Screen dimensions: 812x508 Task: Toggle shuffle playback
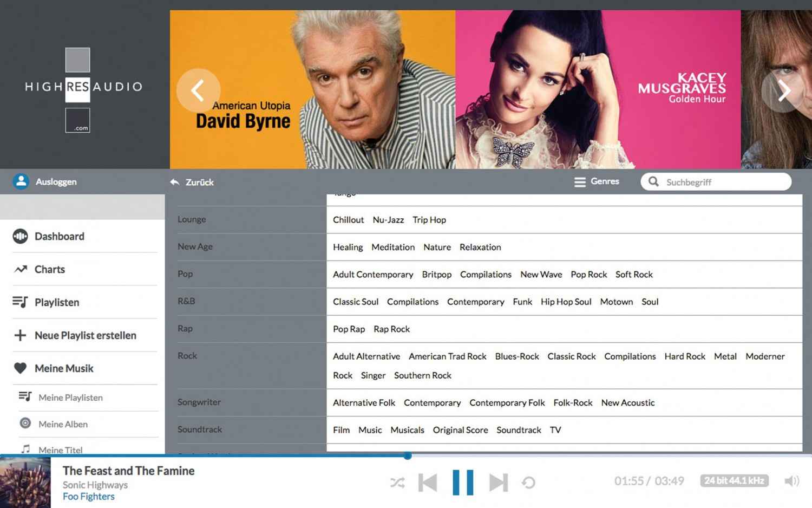tap(397, 482)
